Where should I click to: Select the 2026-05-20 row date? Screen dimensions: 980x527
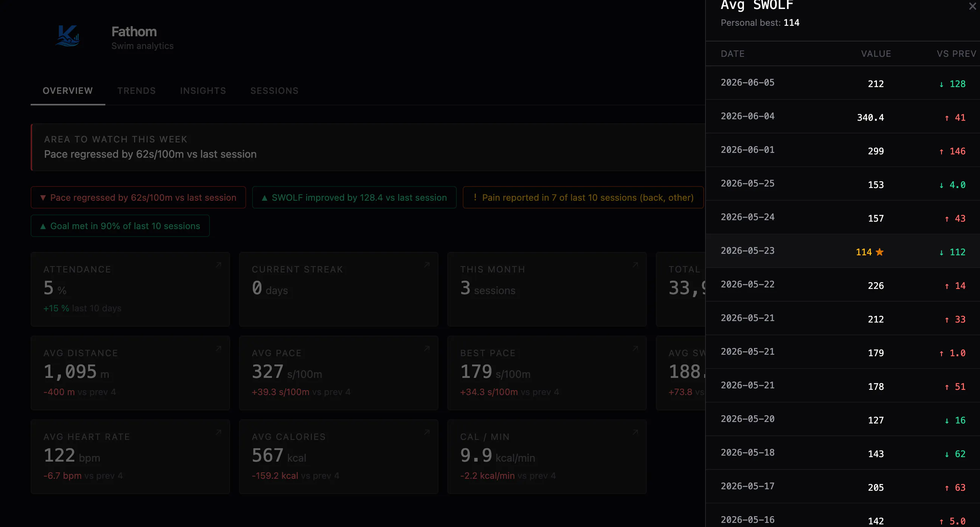[x=747, y=419]
